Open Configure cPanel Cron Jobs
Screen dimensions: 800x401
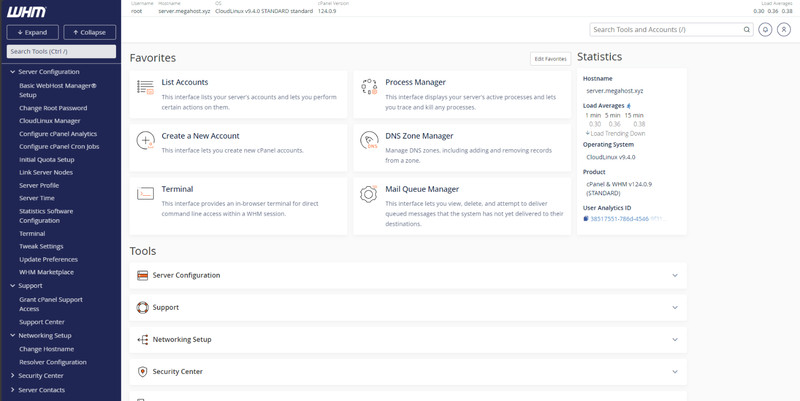click(x=59, y=146)
